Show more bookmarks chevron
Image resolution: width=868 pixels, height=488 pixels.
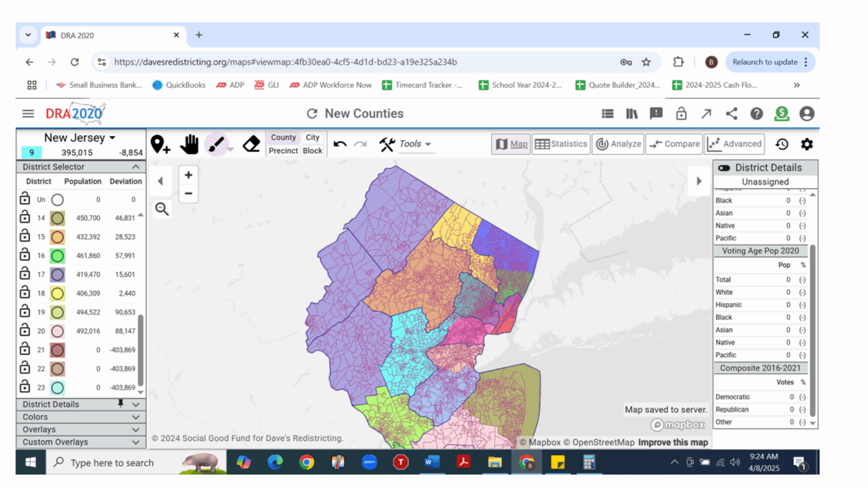[797, 85]
